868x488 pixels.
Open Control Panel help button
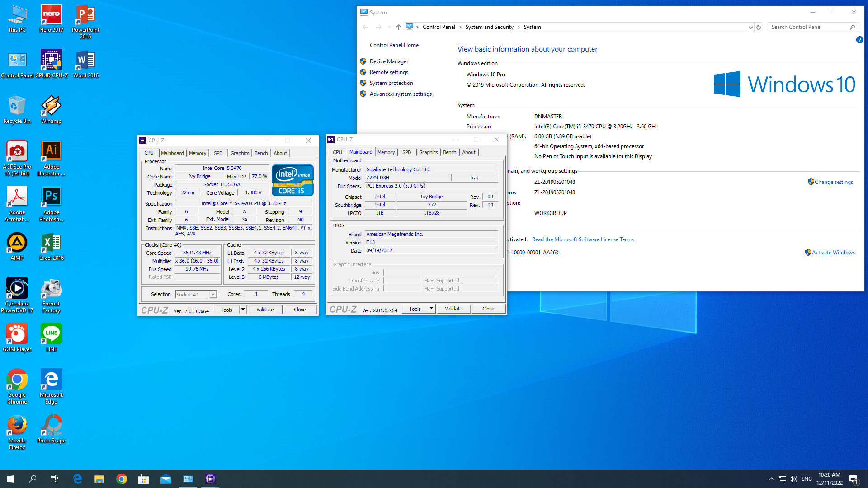(859, 40)
